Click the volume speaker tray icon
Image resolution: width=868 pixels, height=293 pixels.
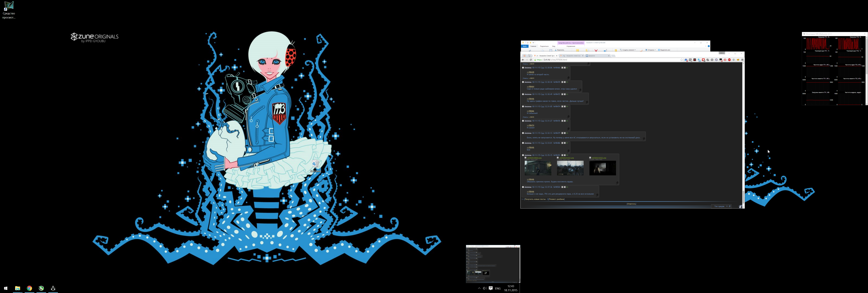coord(485,288)
